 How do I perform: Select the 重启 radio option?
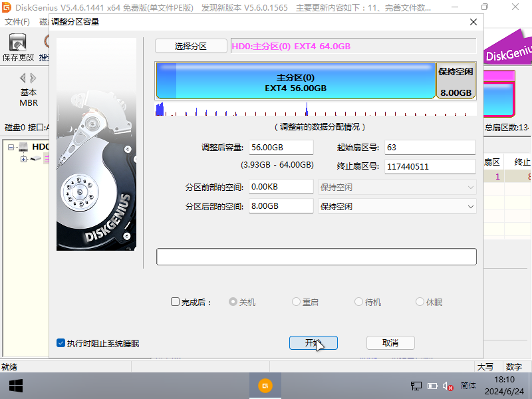(x=296, y=302)
